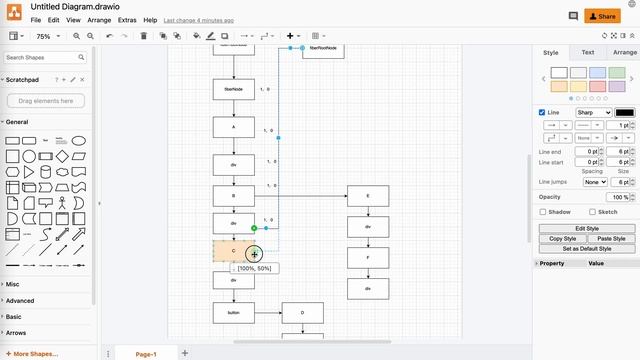This screenshot has height=360, width=640.
Task: Open the insert plus dropdown
Action: 293,36
